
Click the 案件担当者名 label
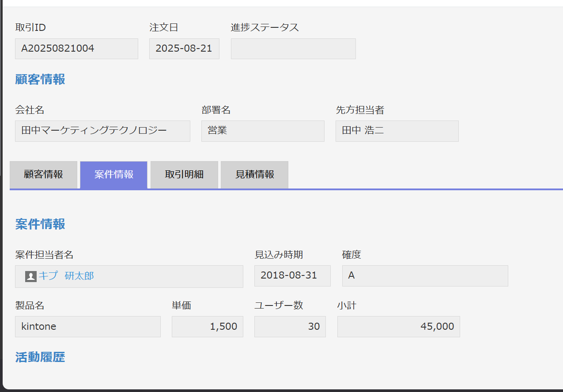[x=44, y=255]
